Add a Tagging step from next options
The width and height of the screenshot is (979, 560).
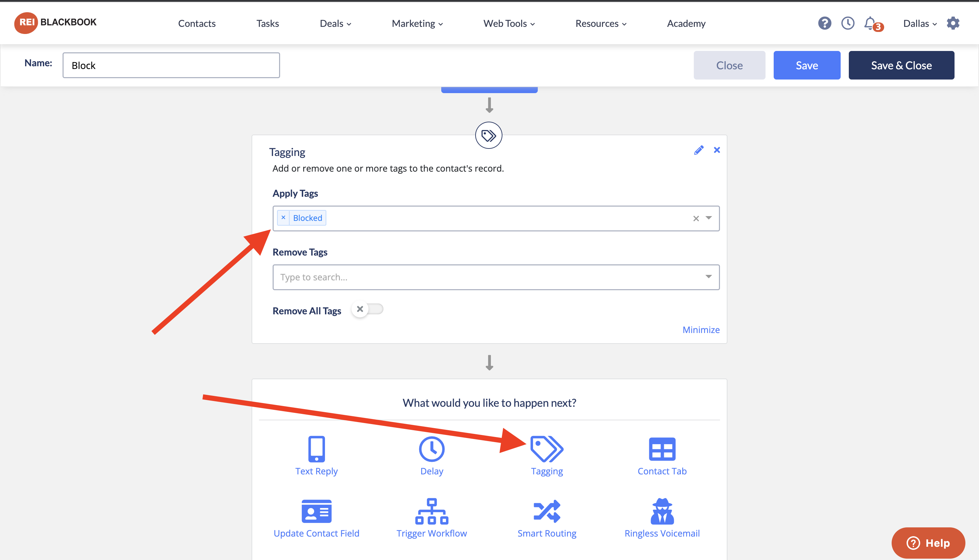(547, 456)
